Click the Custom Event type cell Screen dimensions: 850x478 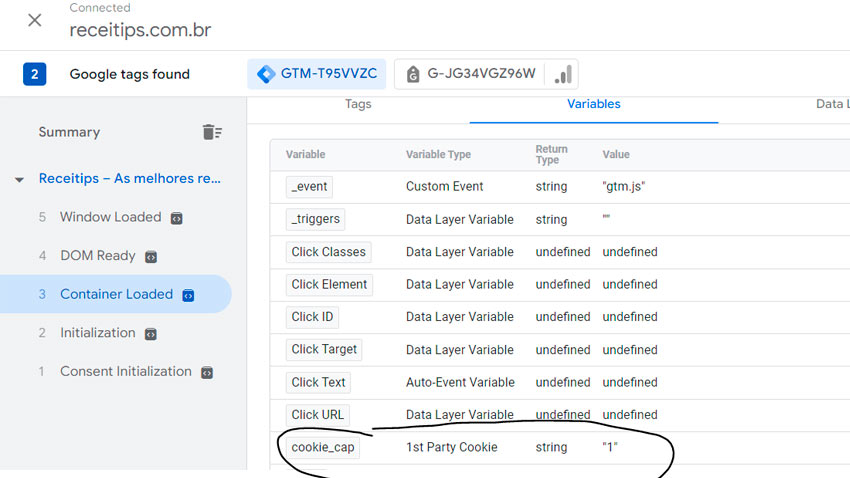tap(445, 186)
